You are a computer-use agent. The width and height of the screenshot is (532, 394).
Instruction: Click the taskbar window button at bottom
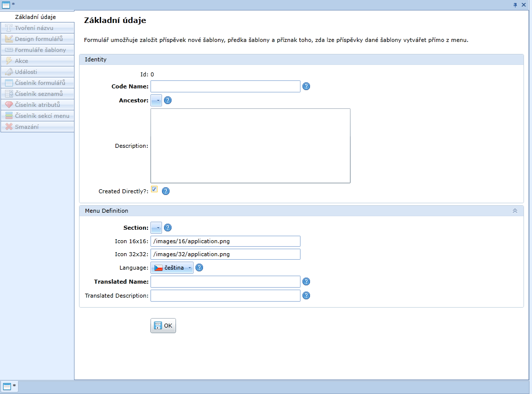tap(9, 387)
